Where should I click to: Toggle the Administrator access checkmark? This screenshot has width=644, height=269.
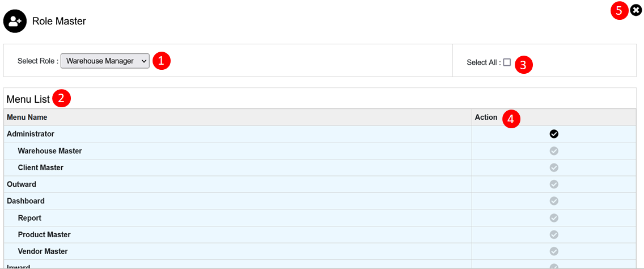coord(554,134)
